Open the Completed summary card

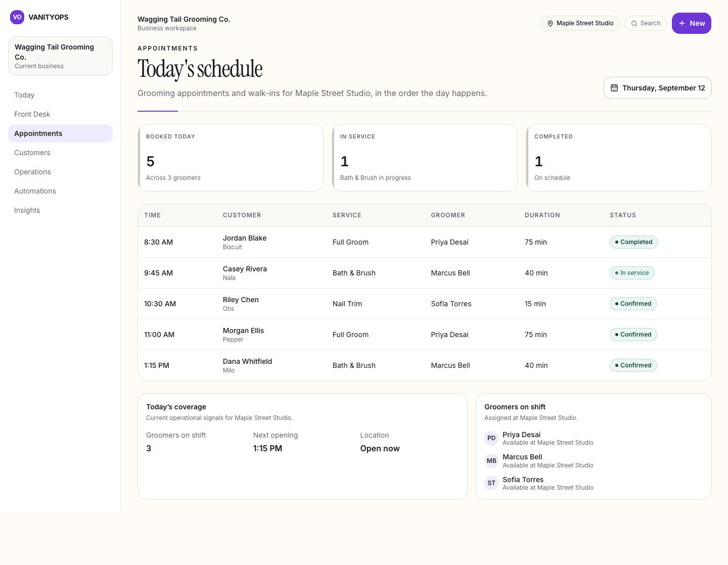(x=619, y=158)
